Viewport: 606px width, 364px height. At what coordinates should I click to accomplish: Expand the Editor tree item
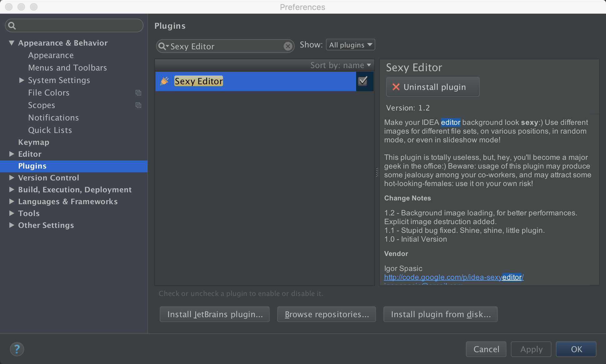point(11,154)
